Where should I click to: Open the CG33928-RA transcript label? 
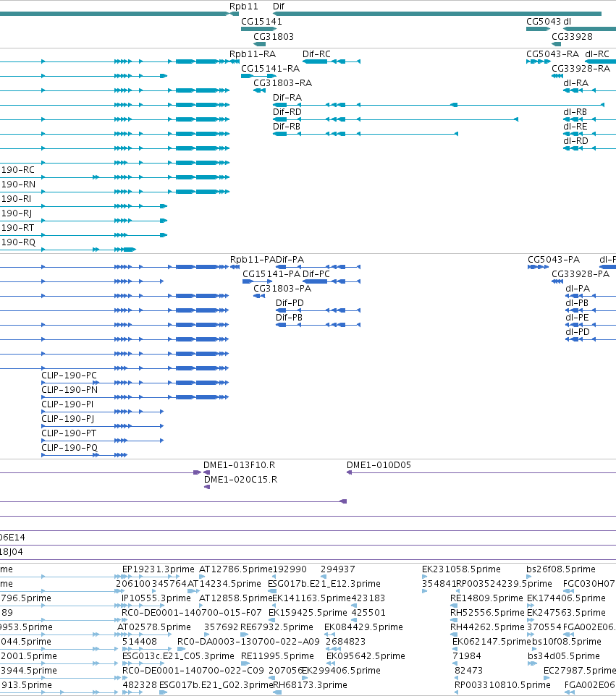coord(581,68)
